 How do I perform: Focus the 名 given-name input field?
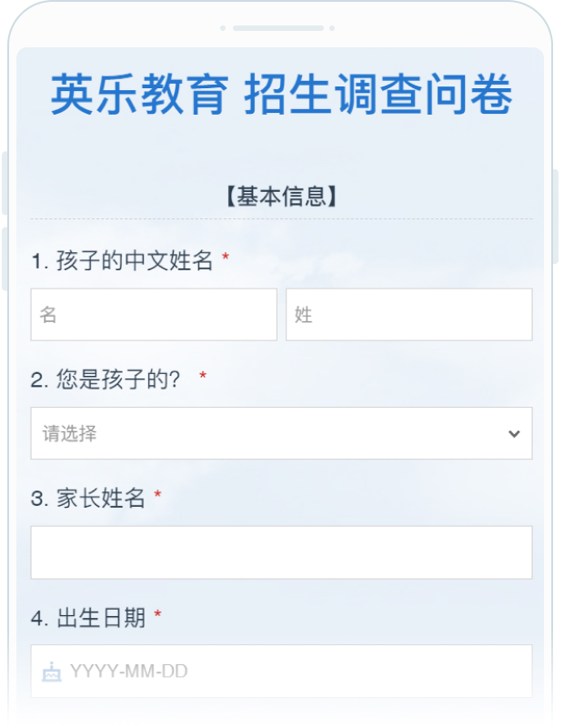click(x=154, y=315)
